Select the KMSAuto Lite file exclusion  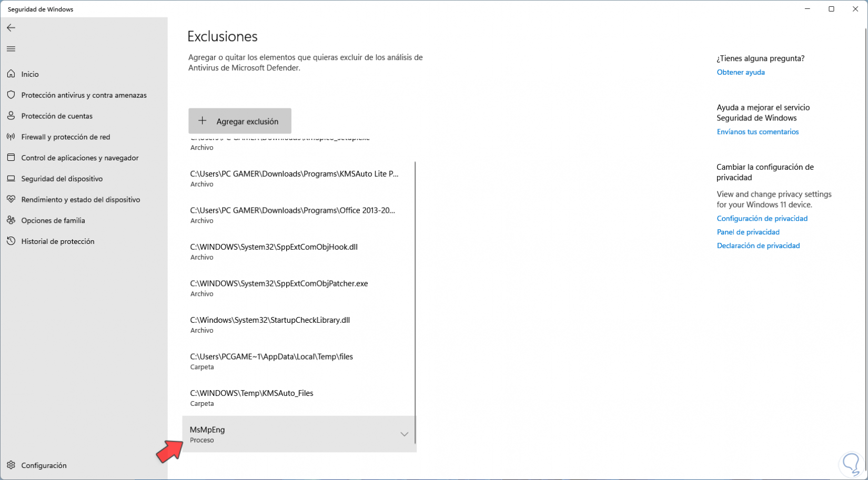tap(298, 179)
